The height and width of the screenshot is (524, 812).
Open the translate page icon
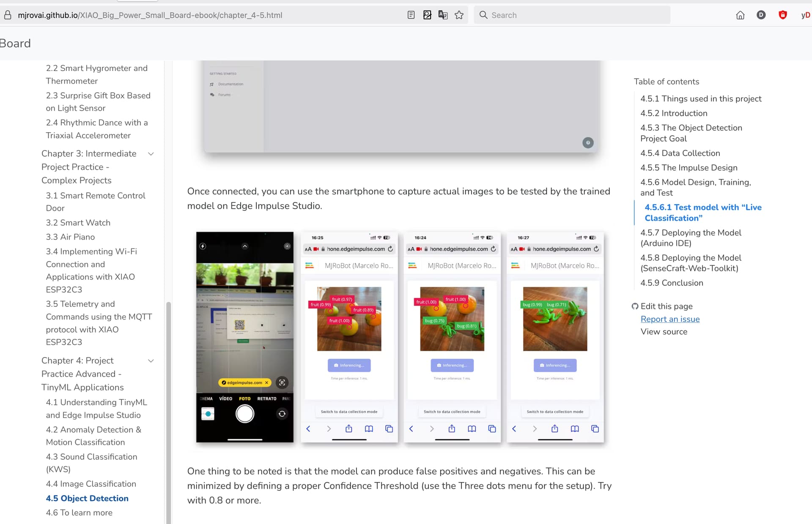443,15
